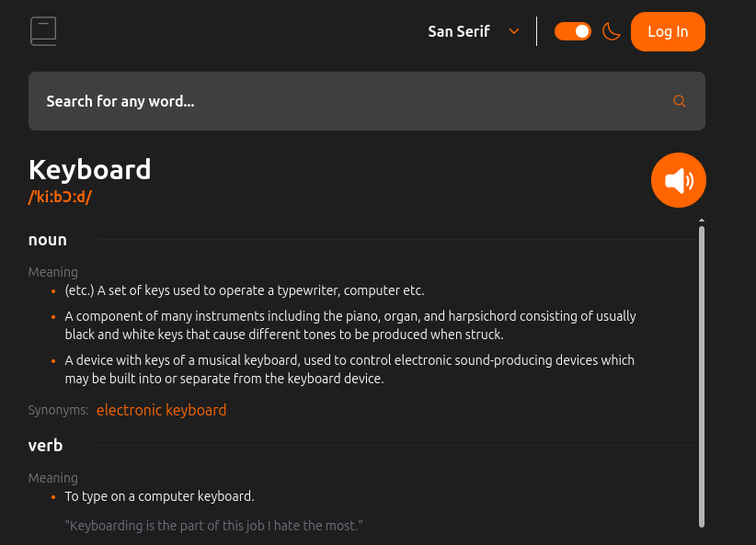Select the verb section heading
Viewport: 756px width, 545px height.
pyautogui.click(x=45, y=445)
